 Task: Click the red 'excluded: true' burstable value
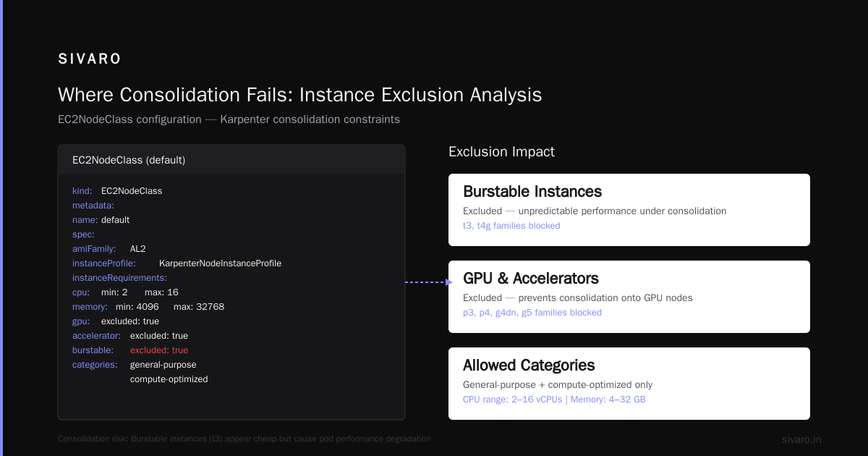(159, 350)
